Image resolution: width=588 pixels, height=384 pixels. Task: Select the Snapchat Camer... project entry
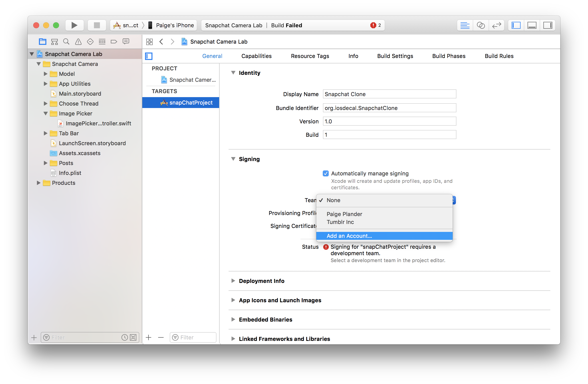[188, 80]
